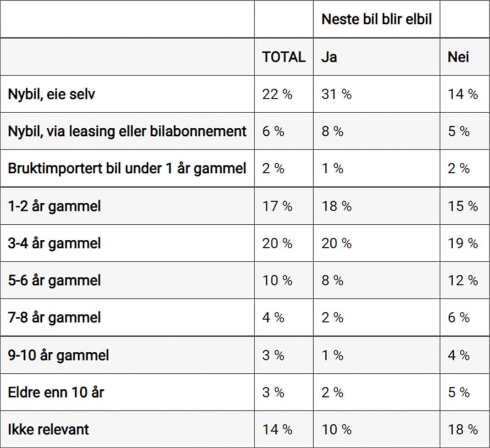Select the TOTAL column header
Screen dimensions: 490x448
point(284,57)
